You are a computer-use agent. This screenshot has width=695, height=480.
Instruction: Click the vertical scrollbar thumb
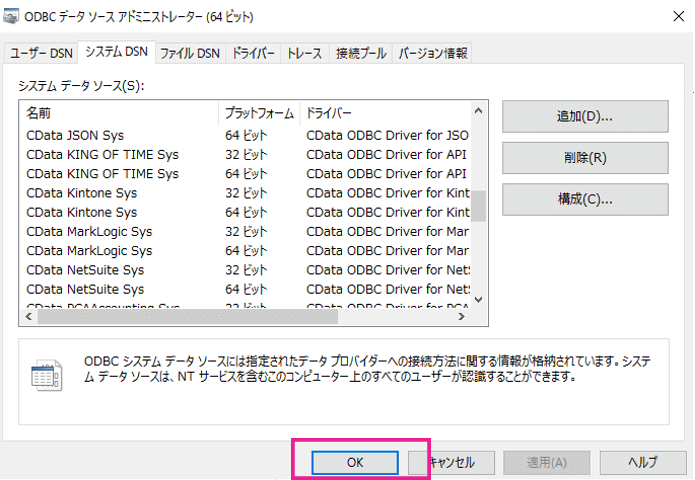pos(478,206)
